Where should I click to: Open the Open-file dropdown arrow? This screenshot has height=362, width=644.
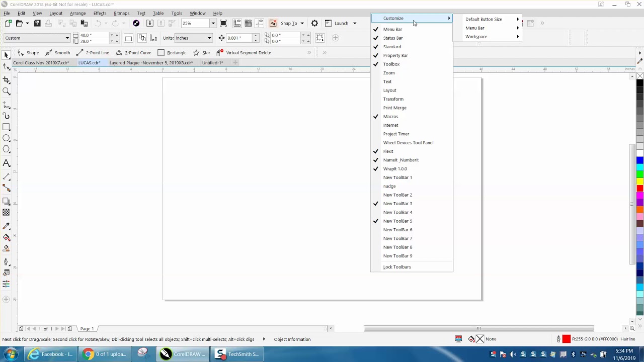[27, 23]
